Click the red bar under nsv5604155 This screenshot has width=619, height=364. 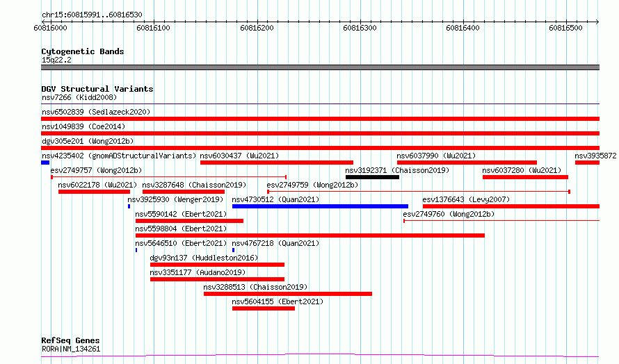264,308
